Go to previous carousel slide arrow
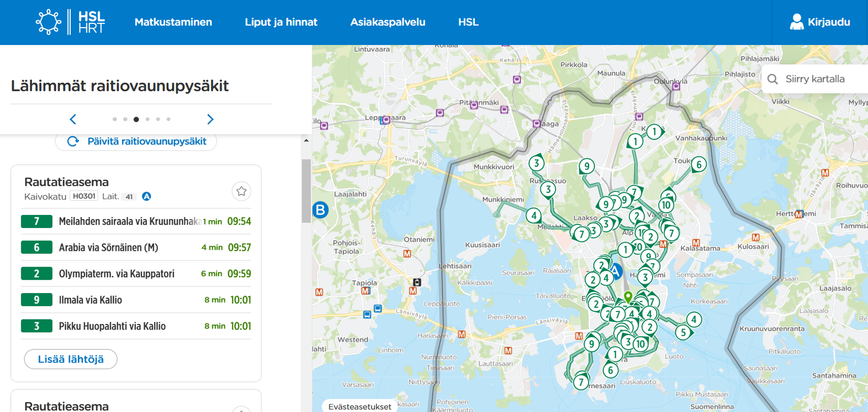The height and width of the screenshot is (412, 868). tap(73, 119)
